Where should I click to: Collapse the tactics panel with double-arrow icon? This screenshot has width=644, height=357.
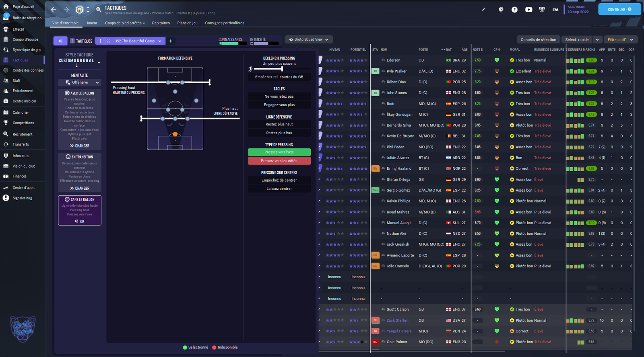tap(60, 41)
